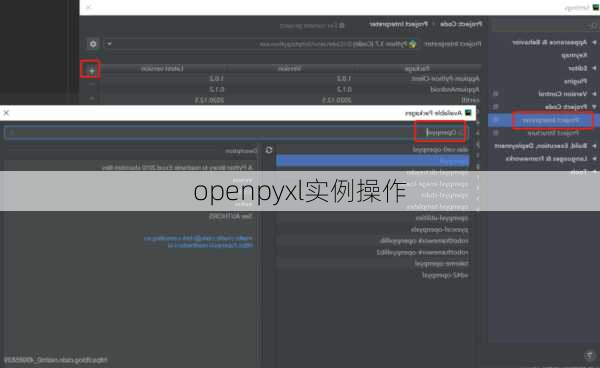The height and width of the screenshot is (368, 600).
Task: Click Project: Code in the breadcrumb
Action: pyautogui.click(x=461, y=24)
